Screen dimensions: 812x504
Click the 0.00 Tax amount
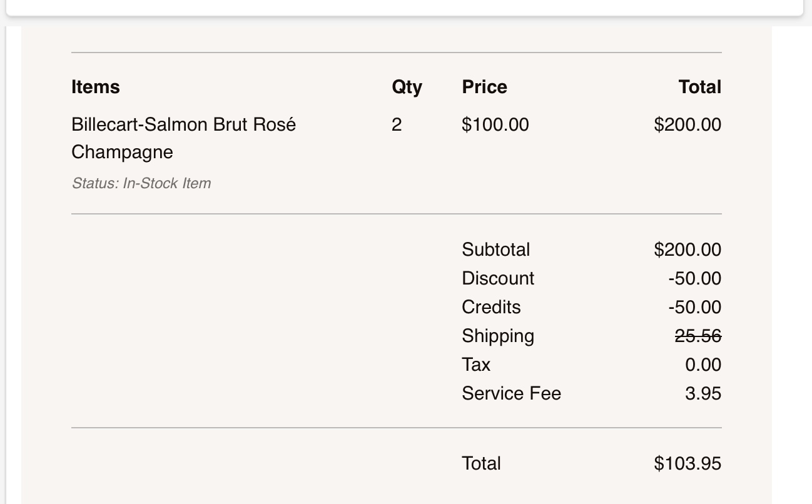pos(703,365)
